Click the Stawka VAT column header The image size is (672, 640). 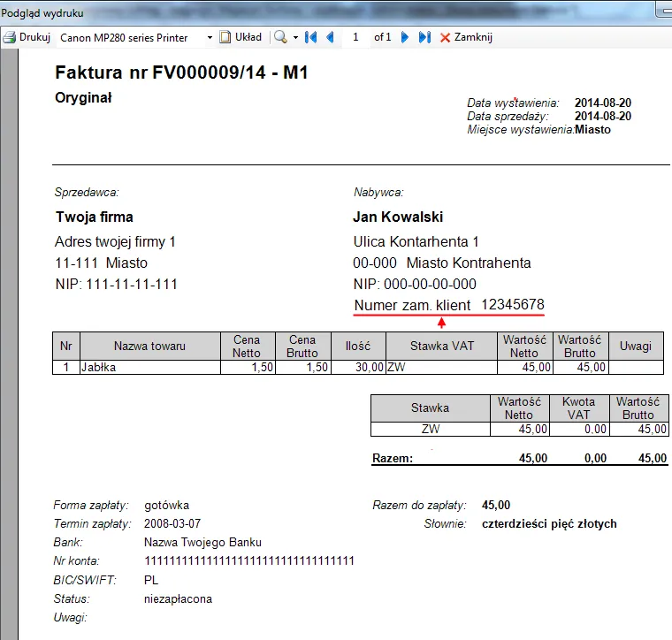pyautogui.click(x=441, y=346)
